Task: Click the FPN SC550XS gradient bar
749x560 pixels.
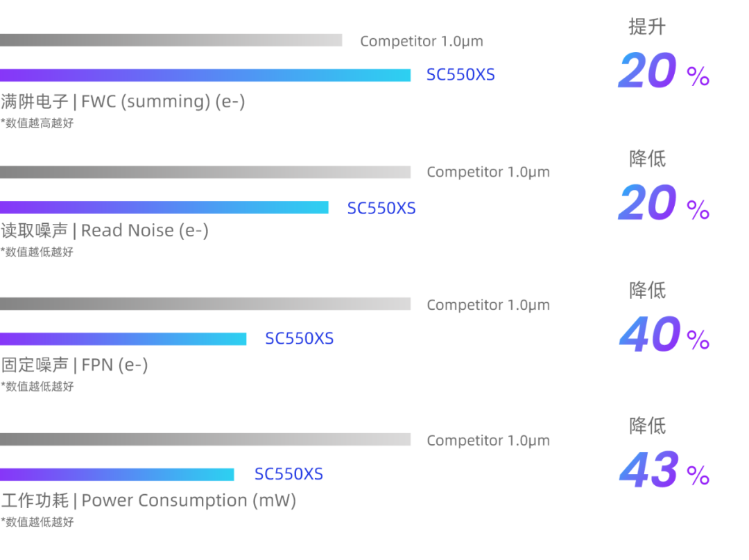Action: pyautogui.click(x=123, y=339)
